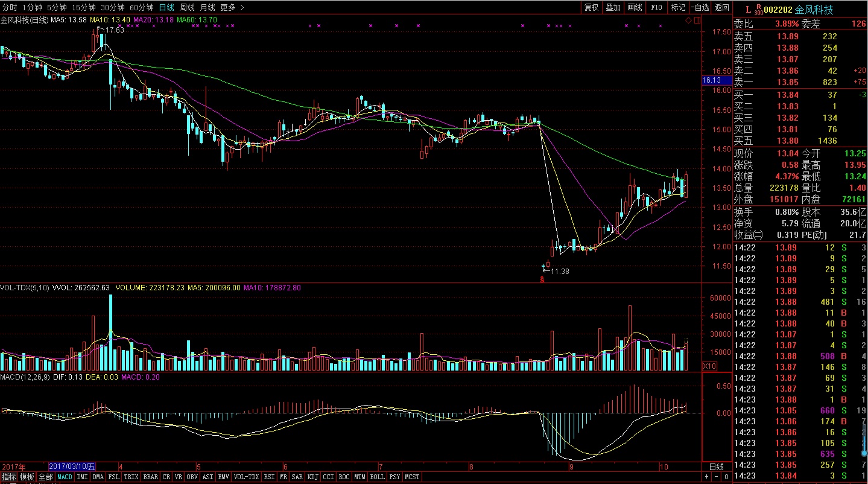Open the 复权 adjustment options

(x=592, y=7)
